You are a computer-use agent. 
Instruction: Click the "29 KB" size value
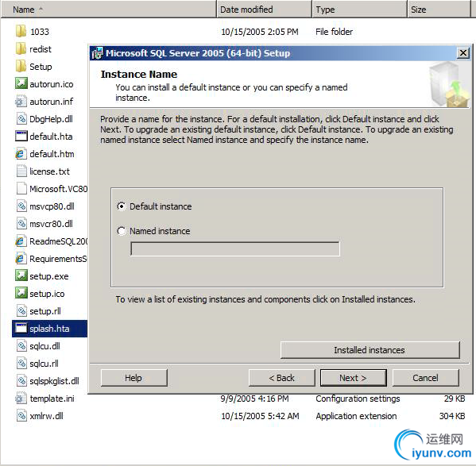pos(455,399)
